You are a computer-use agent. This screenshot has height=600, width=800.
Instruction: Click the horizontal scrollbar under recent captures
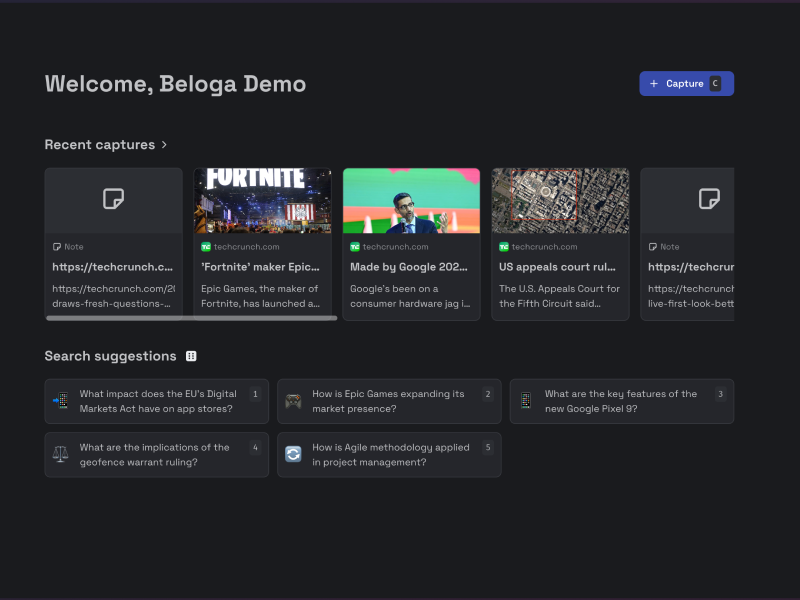coord(191,318)
